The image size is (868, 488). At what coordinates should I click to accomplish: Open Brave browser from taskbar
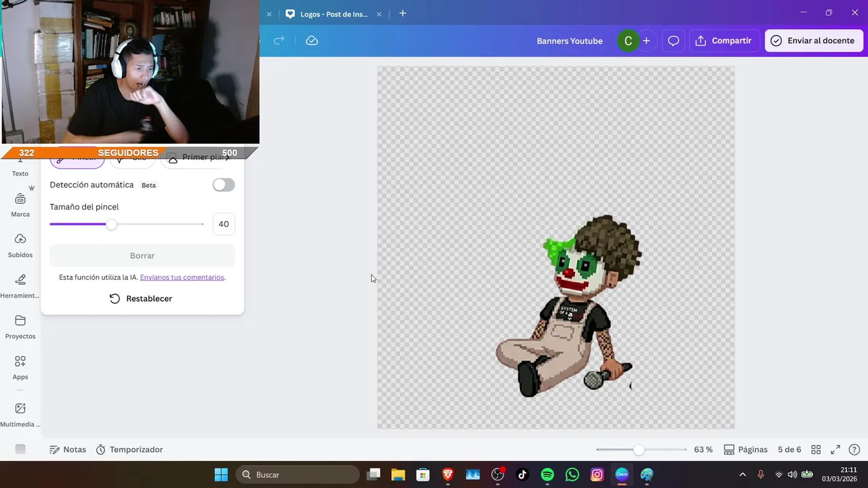[448, 474]
